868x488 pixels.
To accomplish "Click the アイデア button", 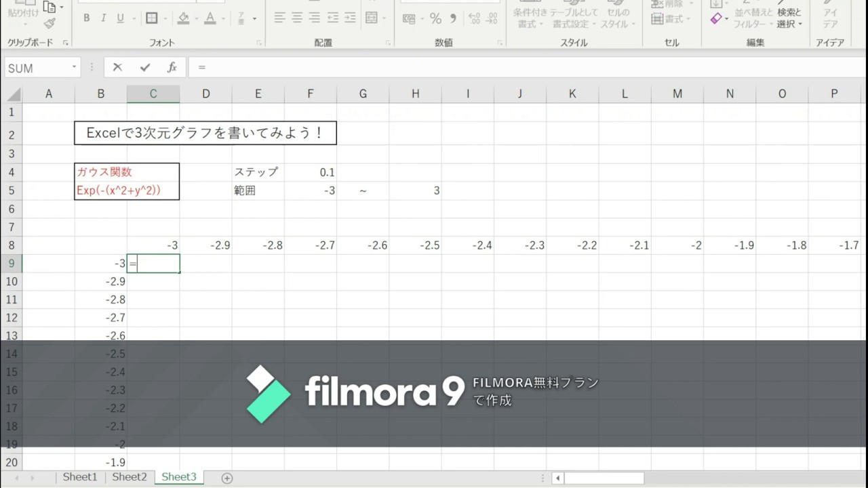I will pos(830,15).
